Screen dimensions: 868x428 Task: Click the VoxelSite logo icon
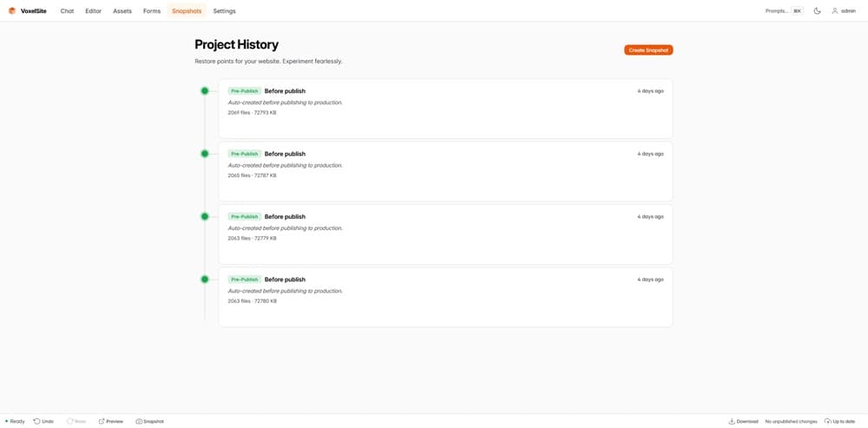coord(12,11)
